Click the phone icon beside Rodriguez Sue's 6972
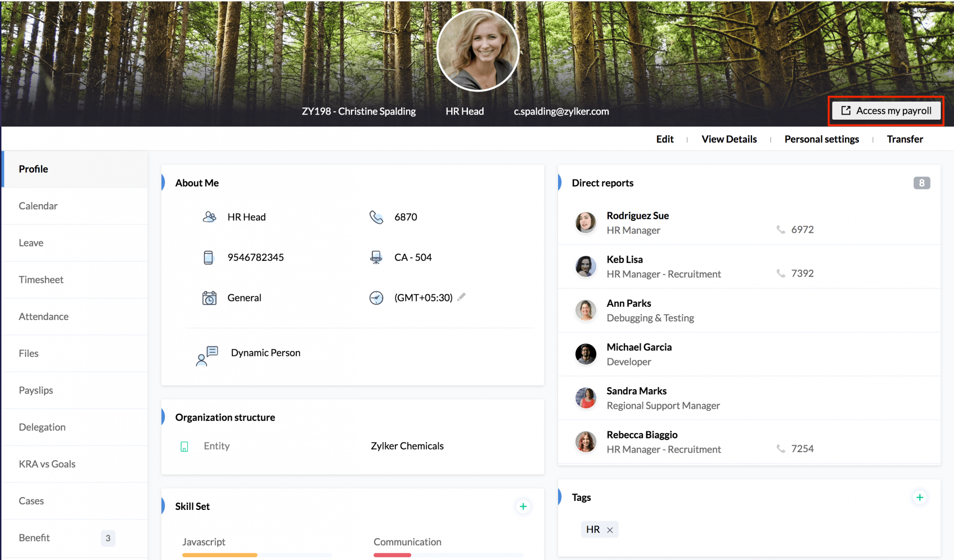 point(781,229)
